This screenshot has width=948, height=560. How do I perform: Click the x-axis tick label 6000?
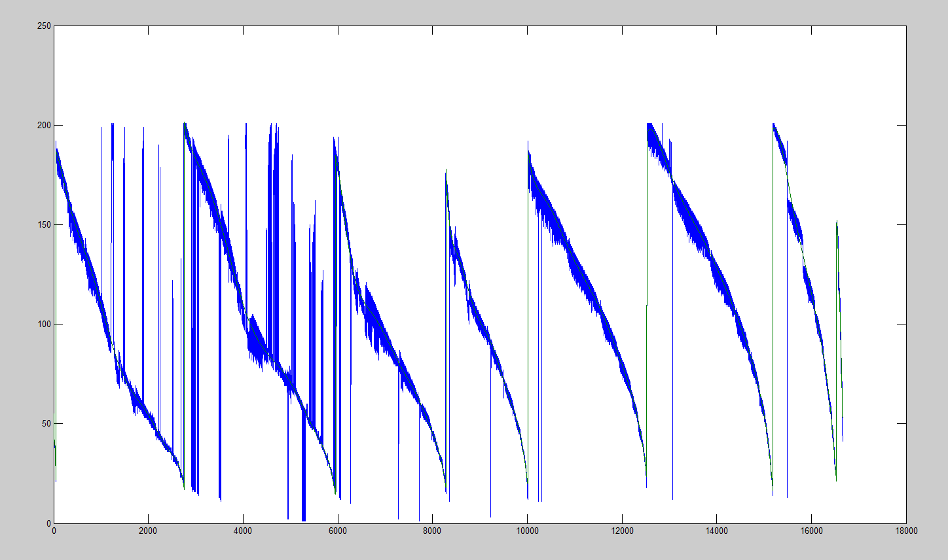[338, 532]
